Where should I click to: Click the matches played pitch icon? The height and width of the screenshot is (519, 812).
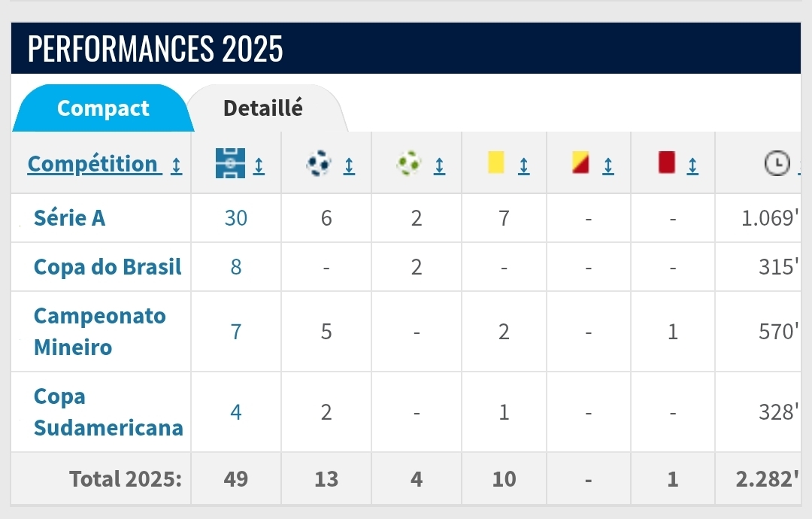[x=230, y=163]
